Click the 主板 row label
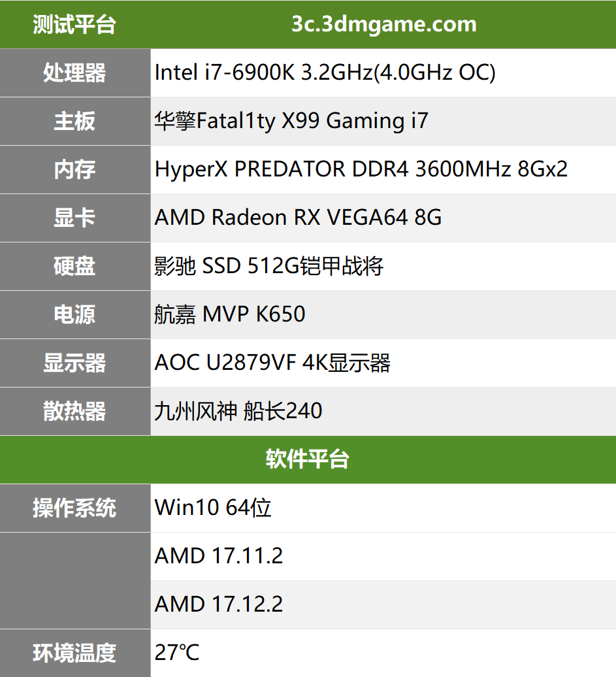This screenshot has width=616, height=677. [75, 121]
